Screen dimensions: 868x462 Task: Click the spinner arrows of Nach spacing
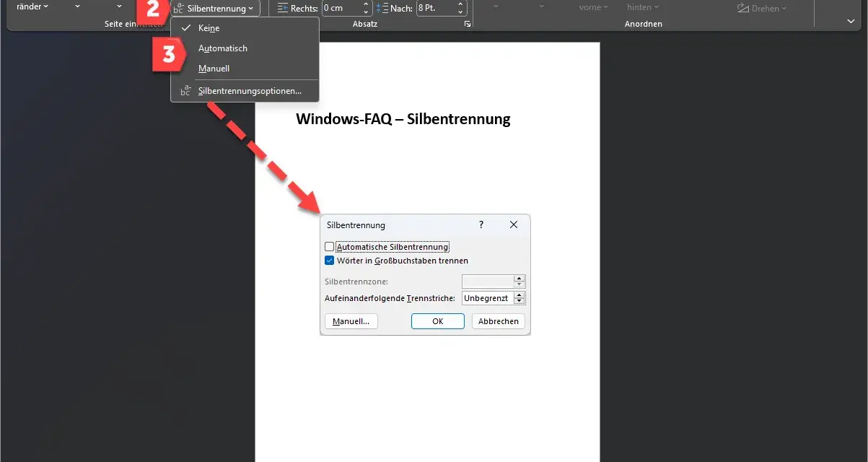click(461, 9)
